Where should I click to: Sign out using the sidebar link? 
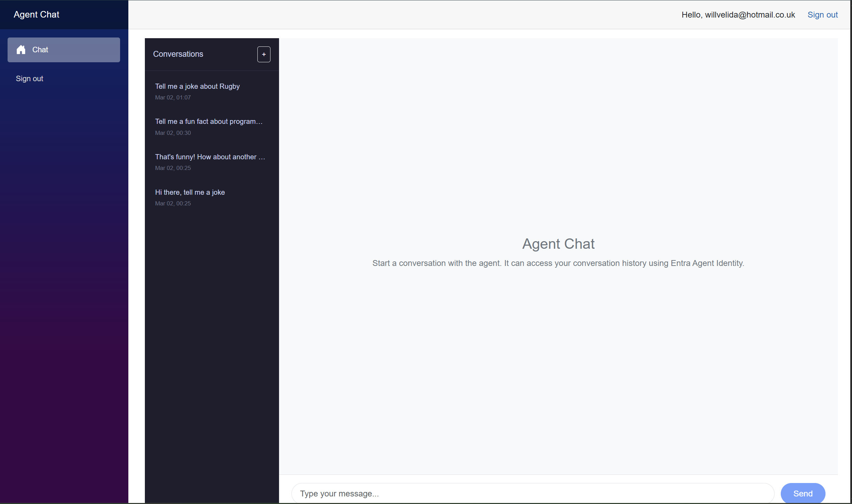click(x=29, y=78)
